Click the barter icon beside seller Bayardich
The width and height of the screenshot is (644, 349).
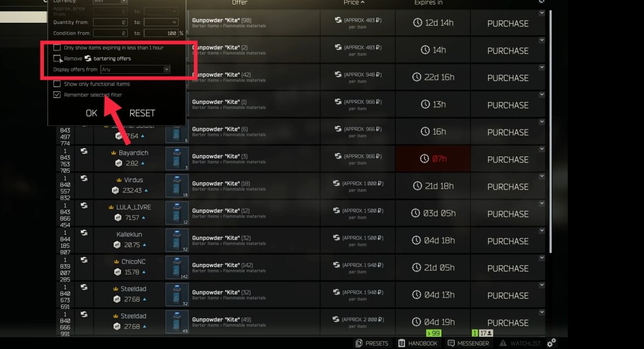pyautogui.click(x=84, y=151)
